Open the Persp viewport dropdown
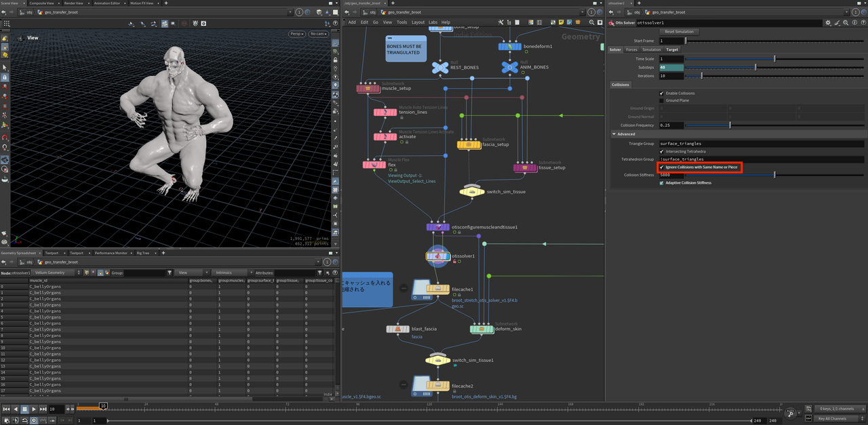The image size is (868, 425). pyautogui.click(x=297, y=34)
